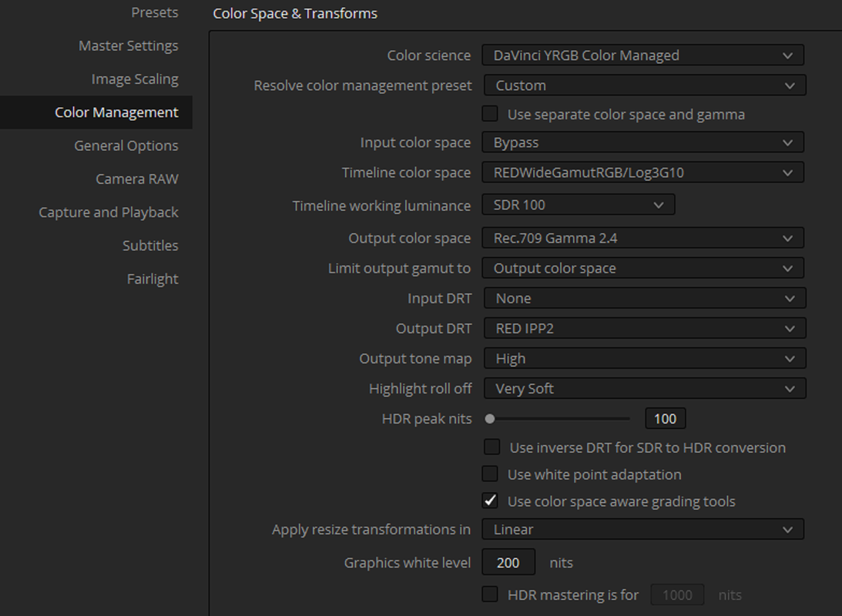The image size is (842, 616).
Task: Expand Resolve color management preset dropdown
Action: (x=645, y=85)
